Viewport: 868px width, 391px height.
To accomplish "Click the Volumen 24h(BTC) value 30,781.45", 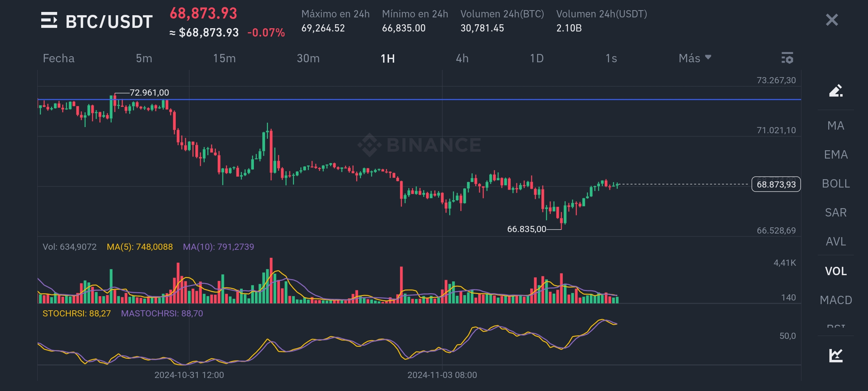I will tap(482, 28).
